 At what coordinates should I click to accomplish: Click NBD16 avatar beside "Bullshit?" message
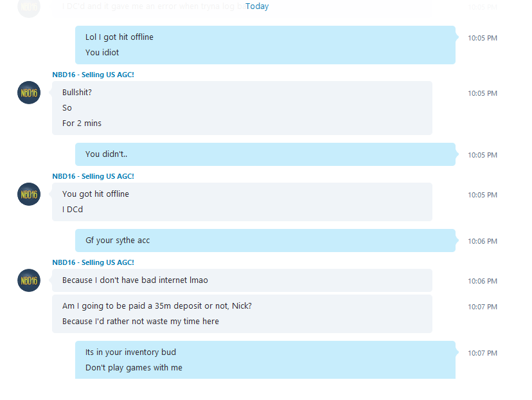(29, 93)
